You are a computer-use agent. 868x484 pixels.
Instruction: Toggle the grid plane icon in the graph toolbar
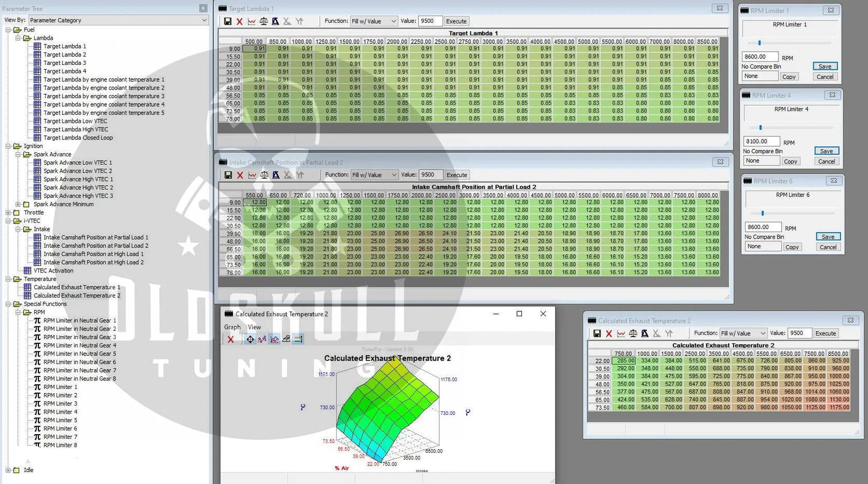coord(287,340)
